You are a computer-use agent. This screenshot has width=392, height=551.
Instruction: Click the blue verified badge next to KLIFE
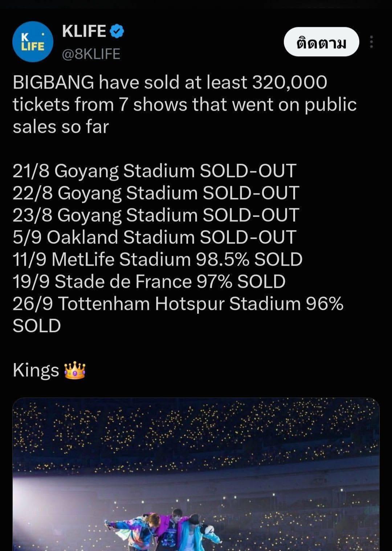coord(117,31)
